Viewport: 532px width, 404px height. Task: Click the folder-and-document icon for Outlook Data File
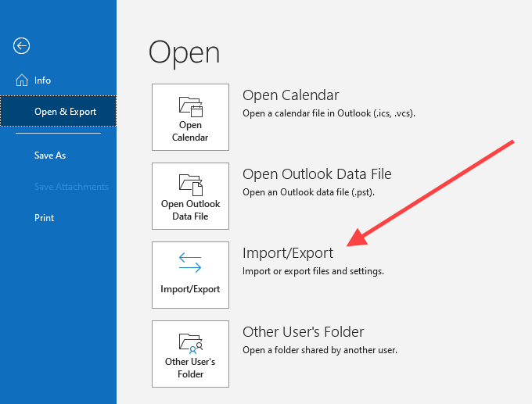(x=190, y=184)
